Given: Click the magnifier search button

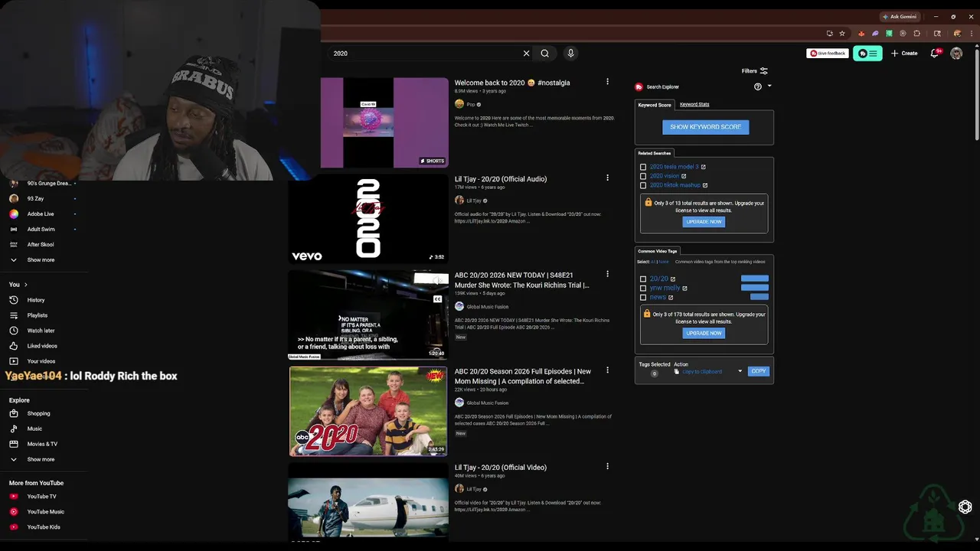Looking at the screenshot, I should (x=544, y=54).
